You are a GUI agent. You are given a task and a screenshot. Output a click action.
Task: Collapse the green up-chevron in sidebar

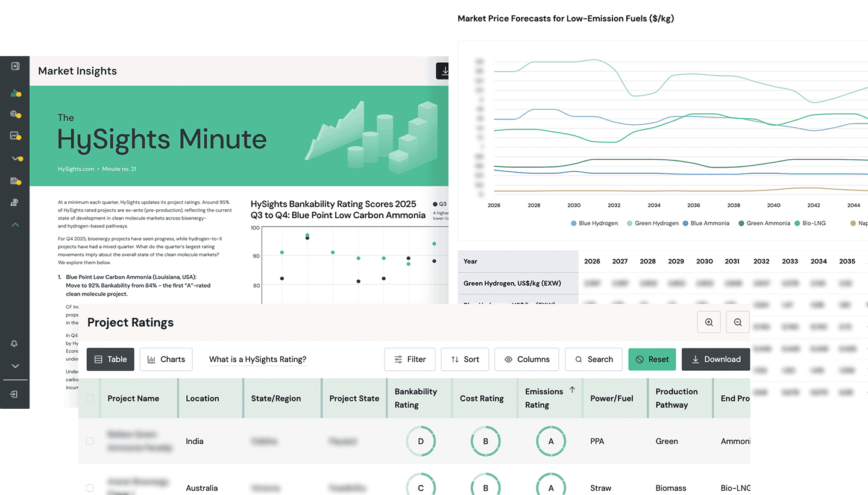[15, 225]
